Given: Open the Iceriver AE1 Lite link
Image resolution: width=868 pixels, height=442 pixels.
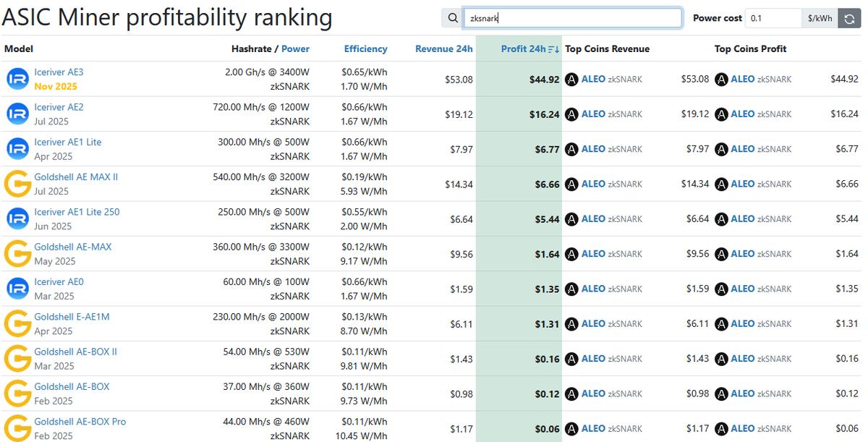Looking at the screenshot, I should [x=68, y=142].
